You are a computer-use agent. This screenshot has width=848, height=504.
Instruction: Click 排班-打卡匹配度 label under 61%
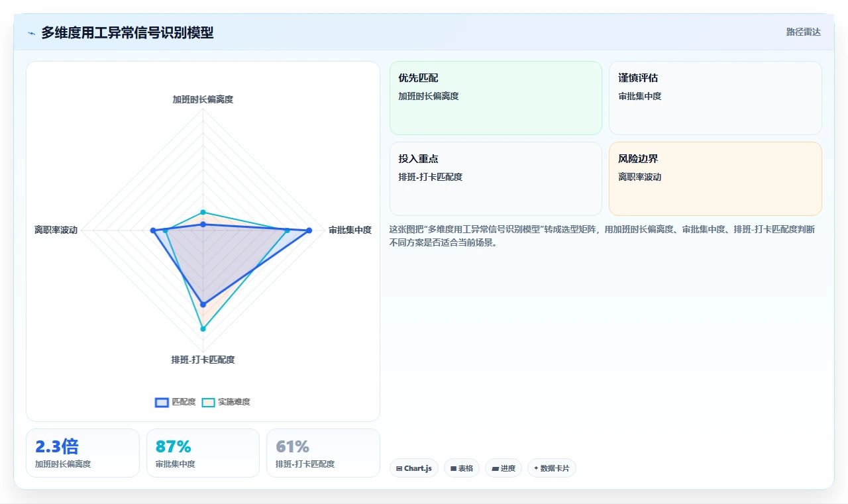(305, 464)
